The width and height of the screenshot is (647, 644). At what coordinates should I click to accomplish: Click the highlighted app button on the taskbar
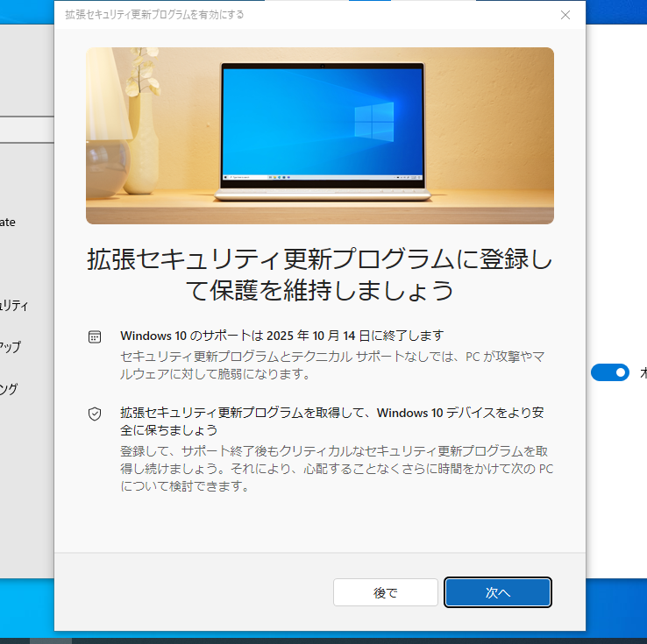coord(51,640)
